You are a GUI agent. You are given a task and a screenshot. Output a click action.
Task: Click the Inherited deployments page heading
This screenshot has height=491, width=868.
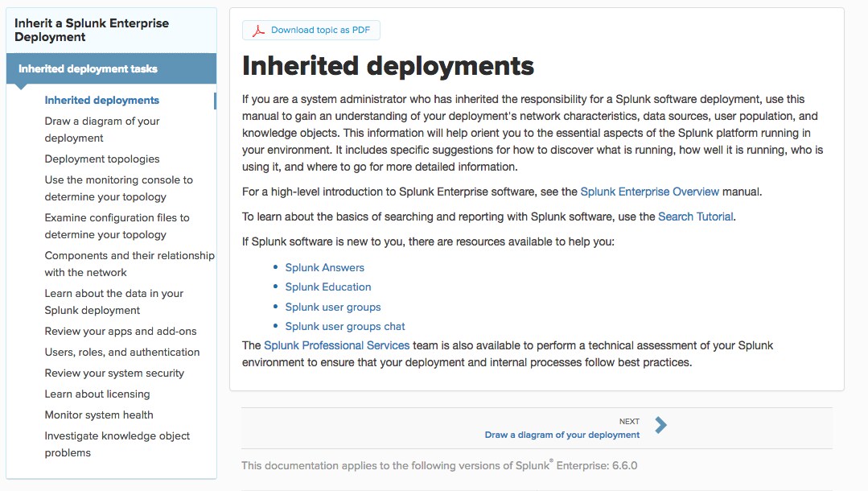(x=388, y=66)
